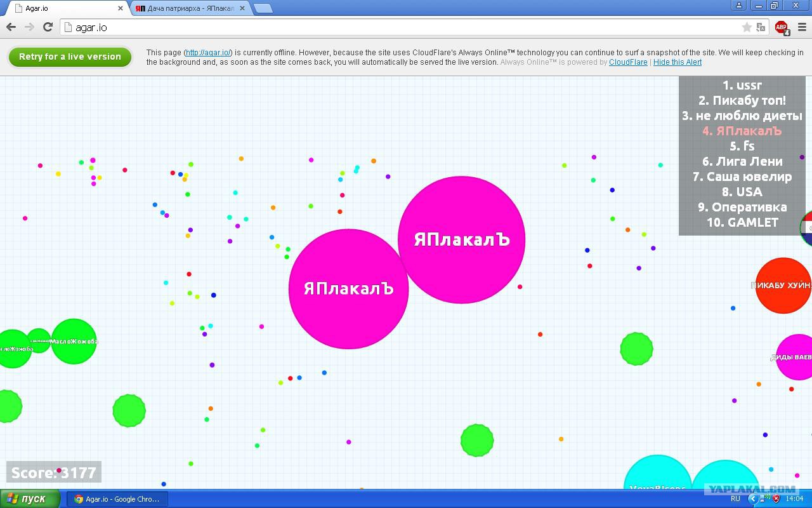
Task: Click leaderboard entry 10. GAMLET
Action: [742, 222]
